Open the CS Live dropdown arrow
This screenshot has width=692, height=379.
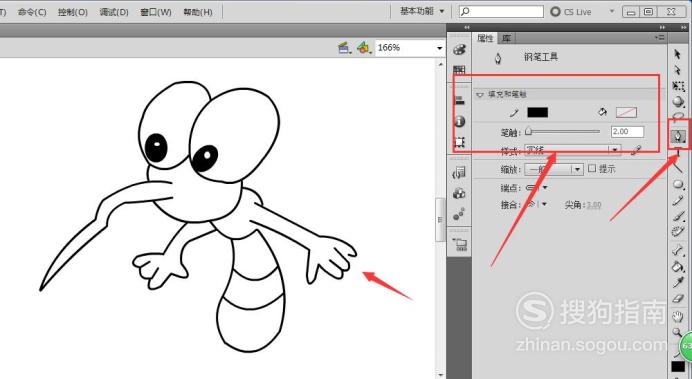(612, 11)
